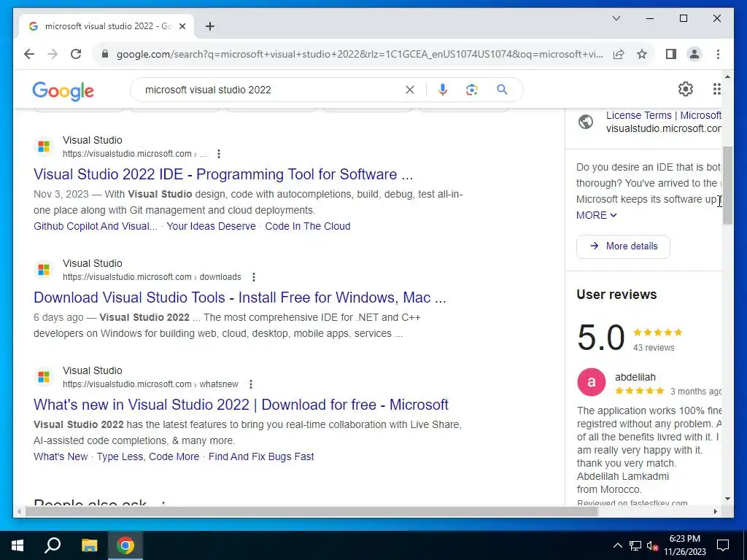
Task: Select the microsoft visual studio 2022 tab
Action: [x=107, y=26]
